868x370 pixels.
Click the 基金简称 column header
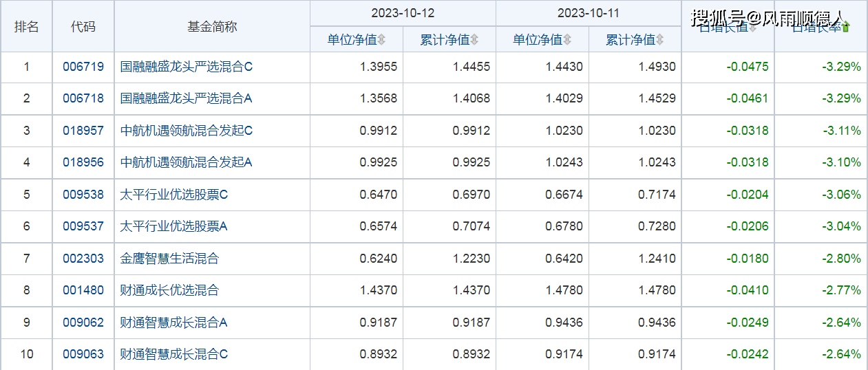(x=212, y=26)
